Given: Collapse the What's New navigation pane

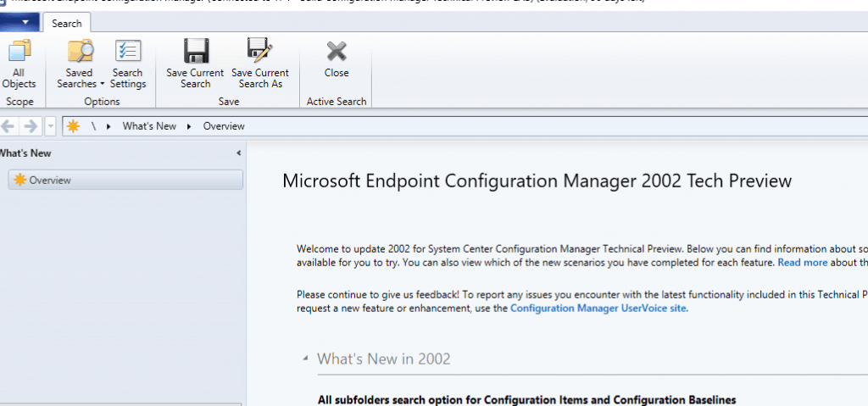Looking at the screenshot, I should [238, 153].
